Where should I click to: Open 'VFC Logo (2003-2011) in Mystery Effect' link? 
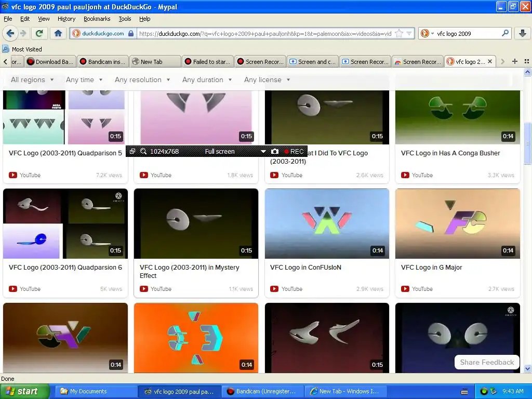(189, 271)
